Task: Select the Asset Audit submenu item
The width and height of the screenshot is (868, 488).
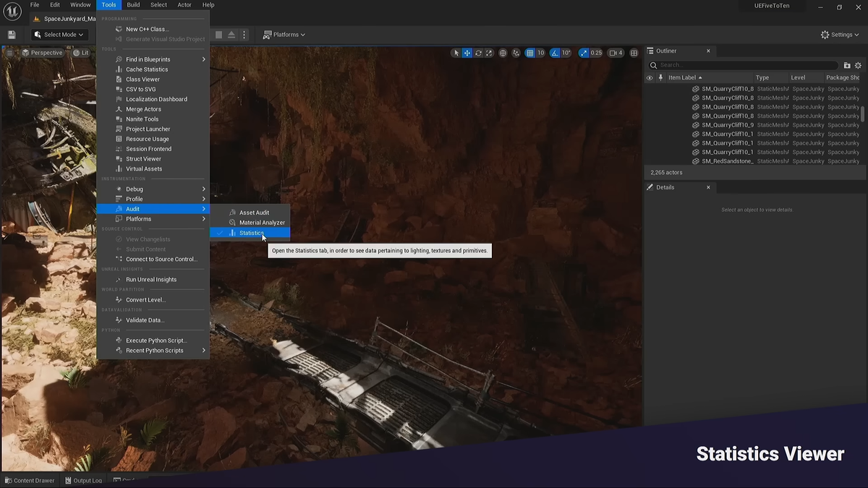Action: tap(250, 213)
